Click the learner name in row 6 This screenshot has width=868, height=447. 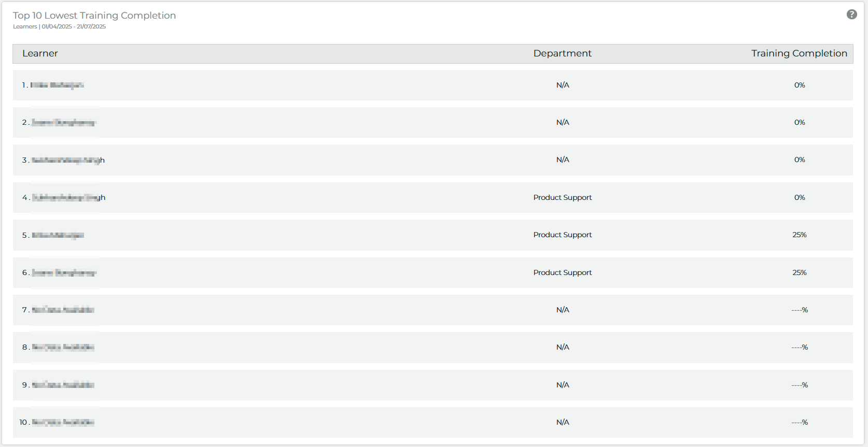(64, 272)
